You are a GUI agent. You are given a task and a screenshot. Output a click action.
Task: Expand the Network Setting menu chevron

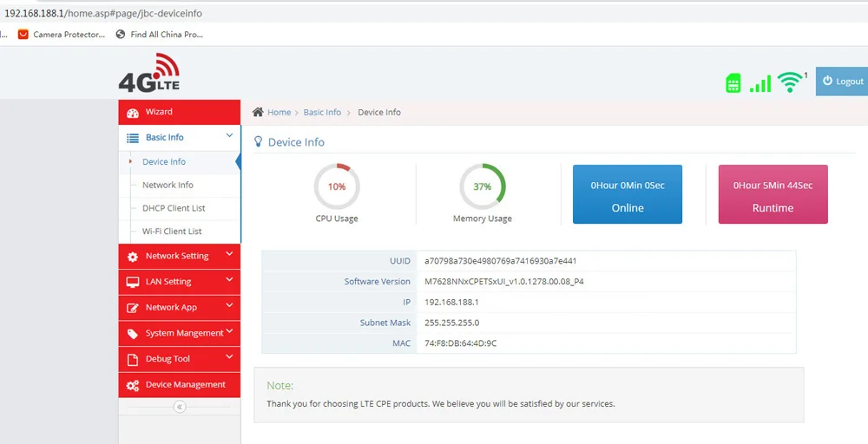229,255
